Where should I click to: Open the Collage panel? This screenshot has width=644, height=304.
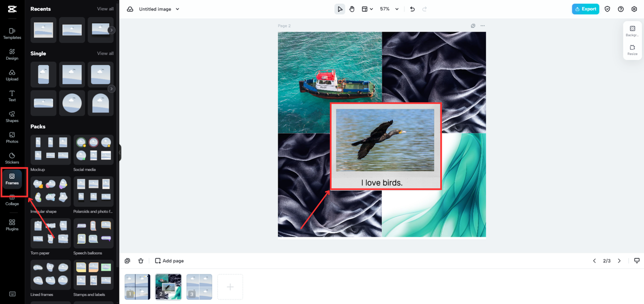point(12,200)
